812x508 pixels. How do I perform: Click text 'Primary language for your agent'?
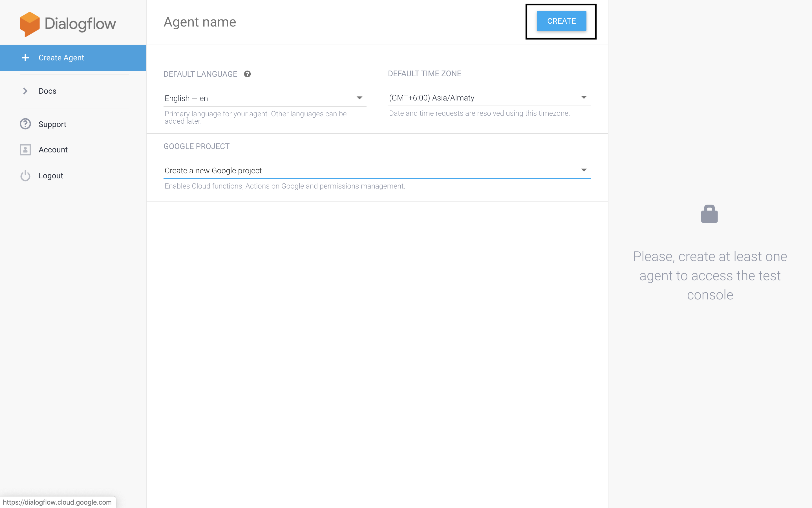[x=217, y=114]
